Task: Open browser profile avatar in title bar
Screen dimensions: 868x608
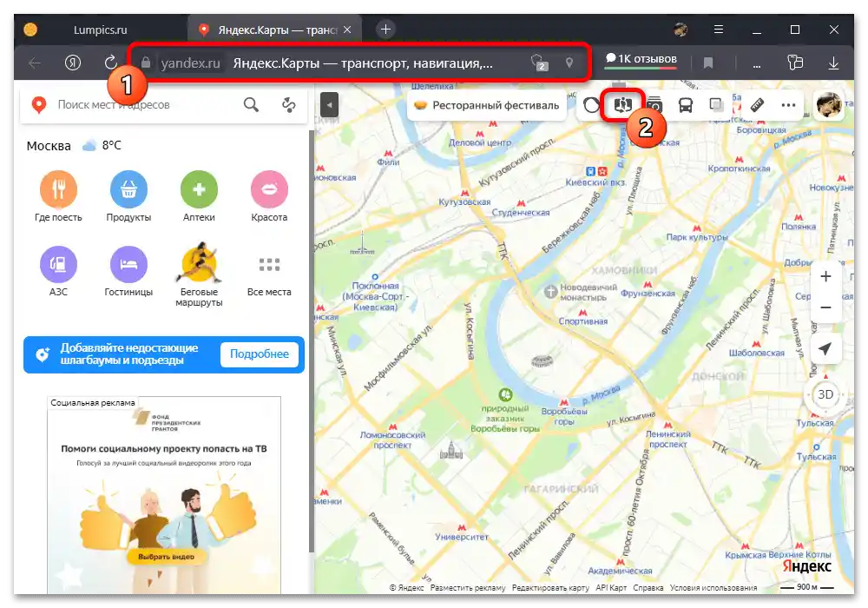Action: [x=681, y=30]
